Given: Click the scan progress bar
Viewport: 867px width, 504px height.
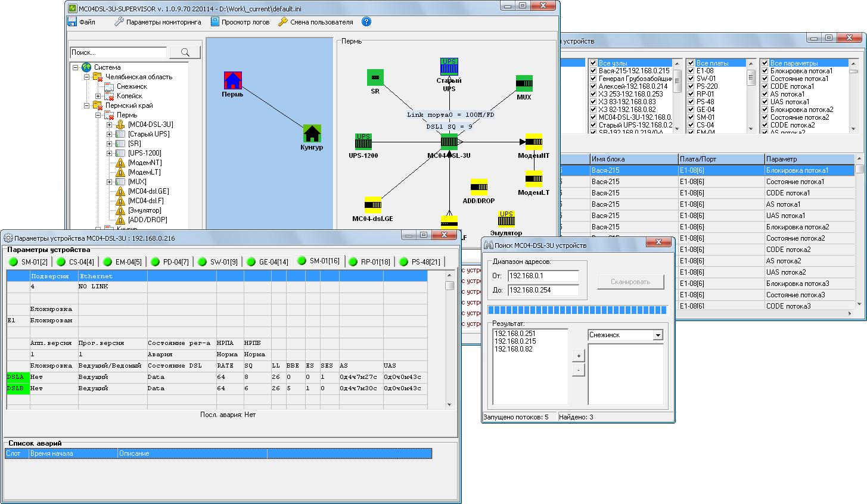Looking at the screenshot, I should tap(577, 309).
